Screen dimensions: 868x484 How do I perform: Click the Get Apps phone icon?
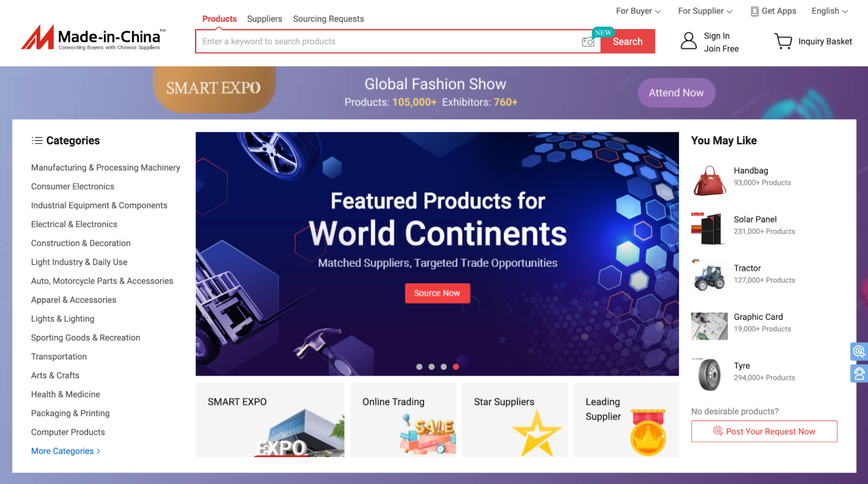754,11
